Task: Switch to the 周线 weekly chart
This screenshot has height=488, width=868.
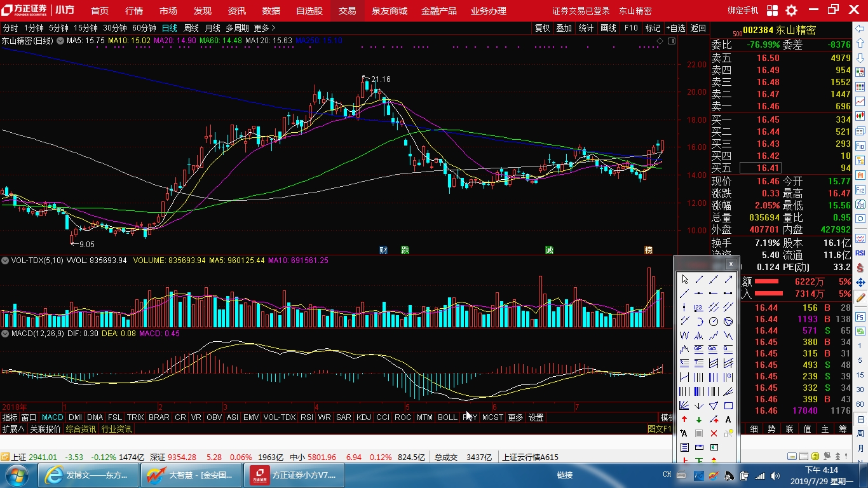Action: click(191, 28)
